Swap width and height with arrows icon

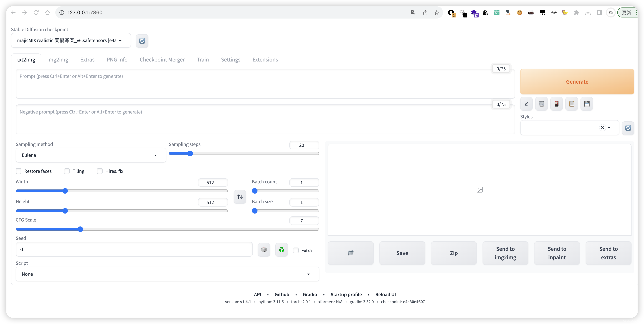tap(240, 197)
